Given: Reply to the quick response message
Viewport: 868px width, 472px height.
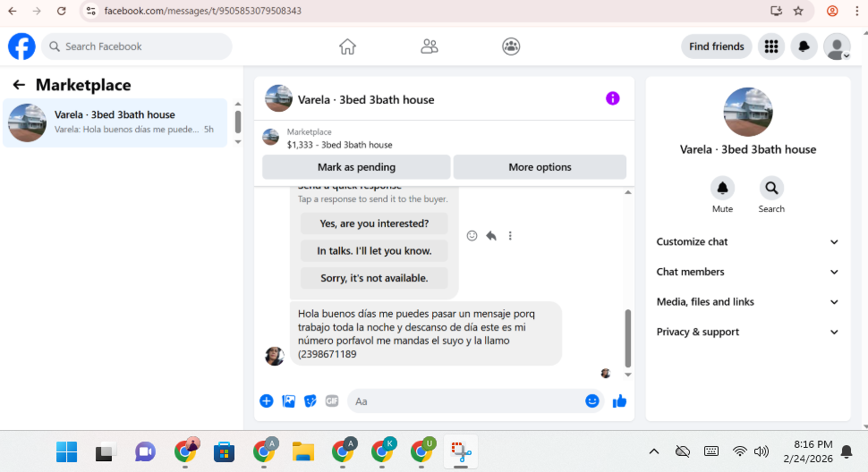Looking at the screenshot, I should click(x=491, y=236).
